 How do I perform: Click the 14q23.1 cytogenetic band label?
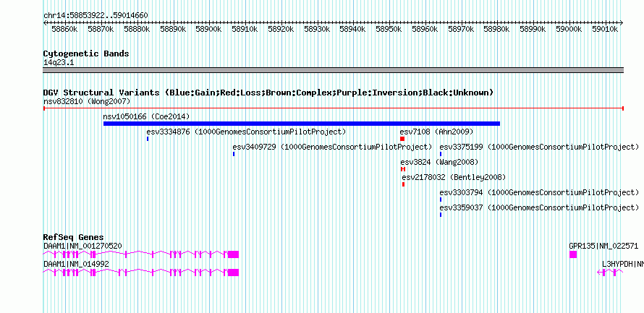(59, 63)
